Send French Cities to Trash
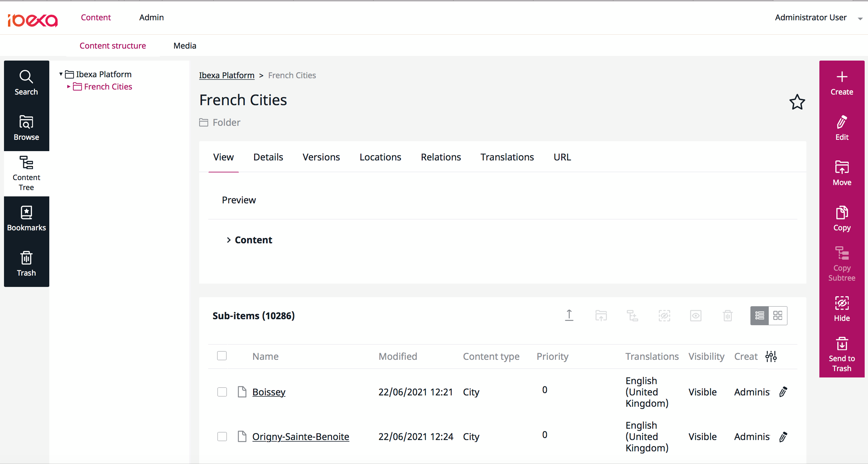868x464 pixels. point(841,354)
